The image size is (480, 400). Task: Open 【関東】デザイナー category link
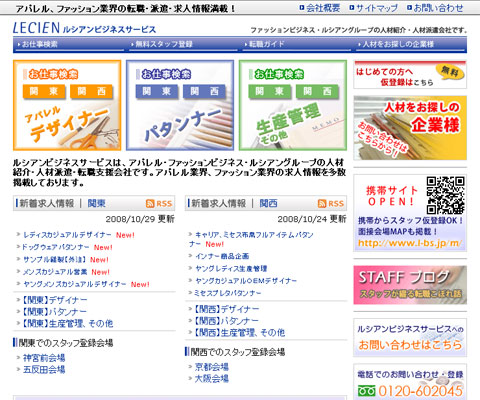(54, 300)
